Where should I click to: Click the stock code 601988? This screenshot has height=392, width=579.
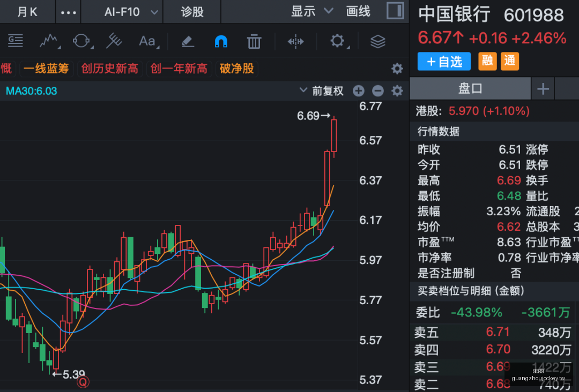tap(533, 15)
